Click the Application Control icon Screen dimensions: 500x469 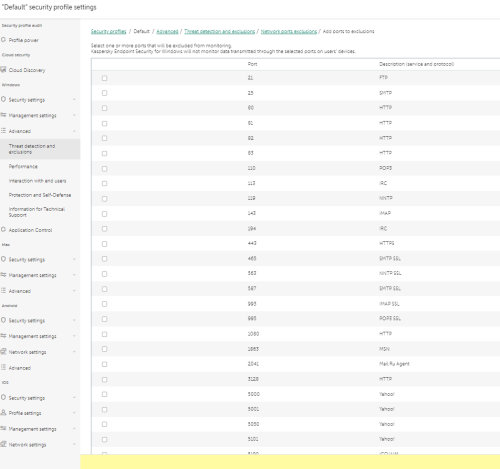[3, 230]
